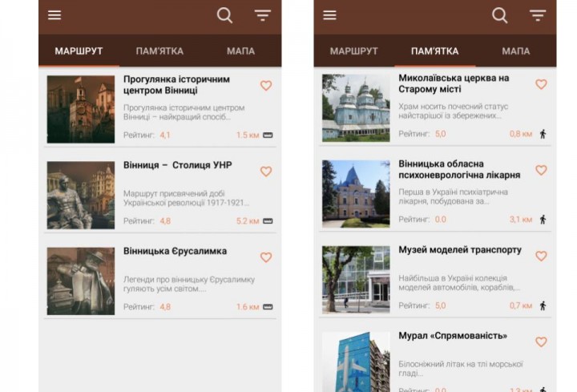
Task: Open Вінницька Єрусалимка thumbnail image
Action: (x=81, y=281)
